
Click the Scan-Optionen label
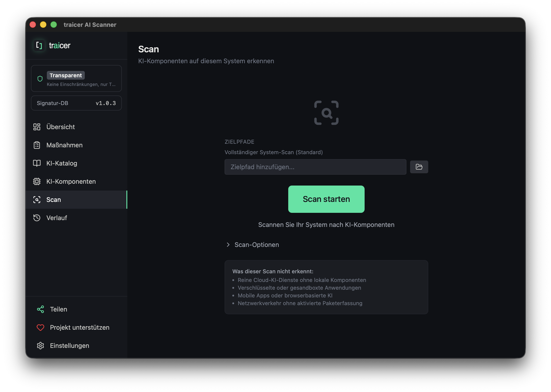coord(257,245)
